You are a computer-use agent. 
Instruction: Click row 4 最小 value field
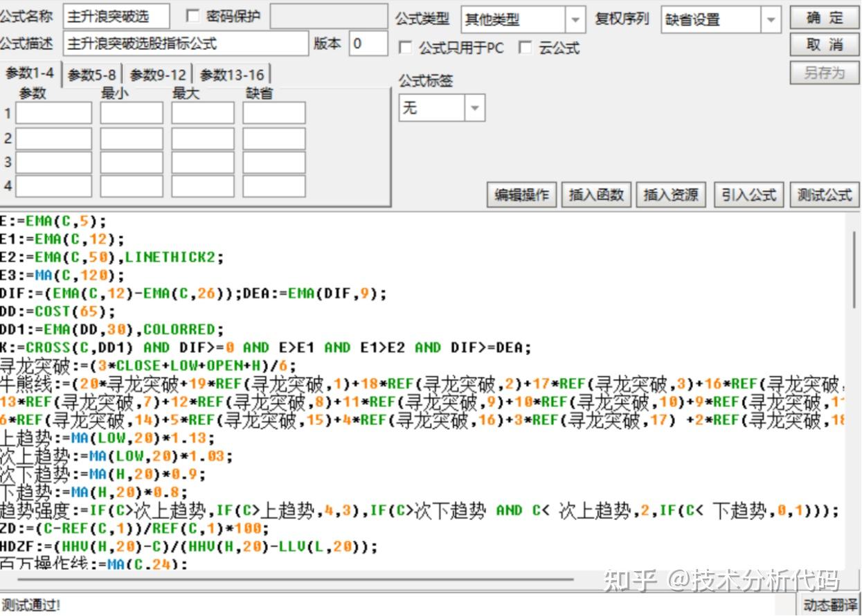coord(132,186)
